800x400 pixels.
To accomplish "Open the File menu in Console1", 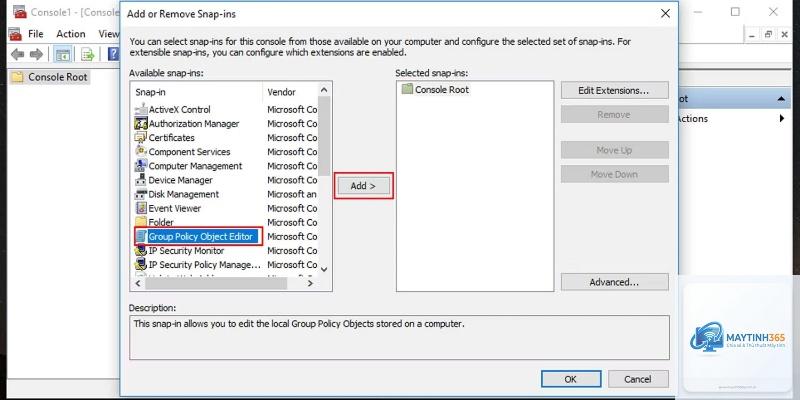I will tap(36, 34).
